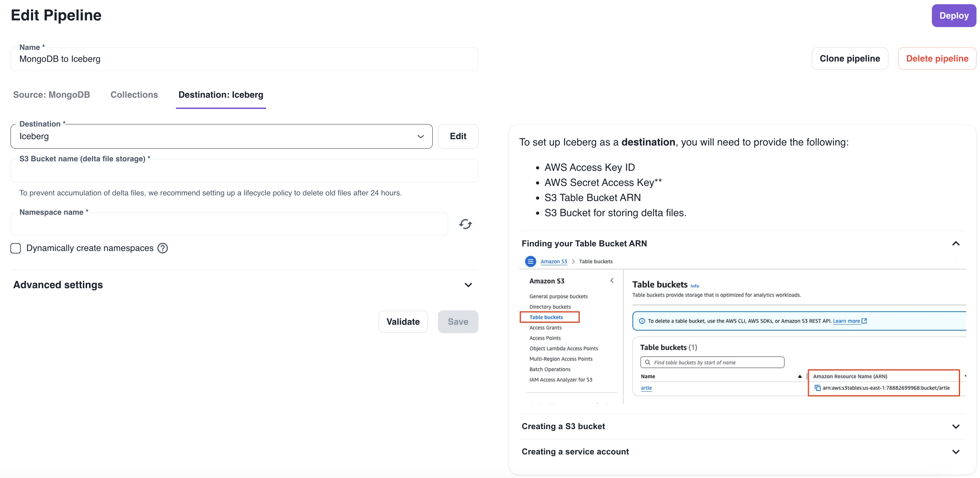Viewport: 980px width, 478px height.
Task: Click Clone pipeline button
Action: pos(850,59)
